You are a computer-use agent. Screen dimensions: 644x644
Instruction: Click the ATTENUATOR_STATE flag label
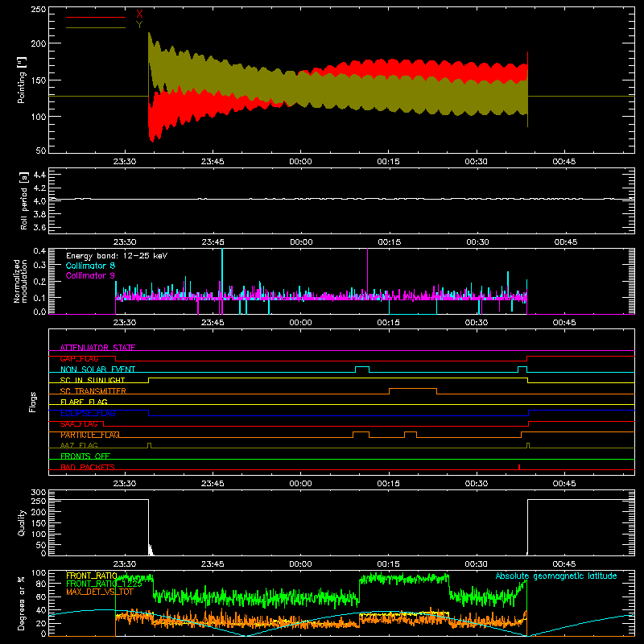click(x=97, y=348)
